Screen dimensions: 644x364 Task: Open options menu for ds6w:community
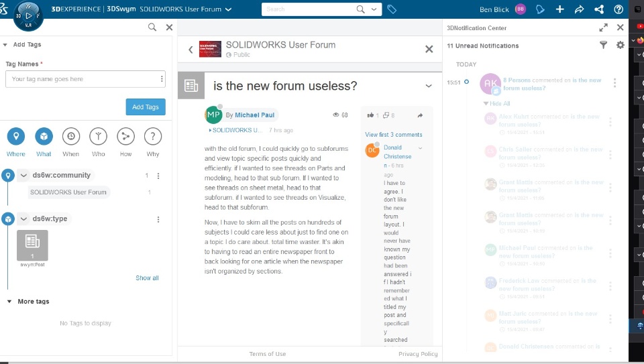[158, 176]
